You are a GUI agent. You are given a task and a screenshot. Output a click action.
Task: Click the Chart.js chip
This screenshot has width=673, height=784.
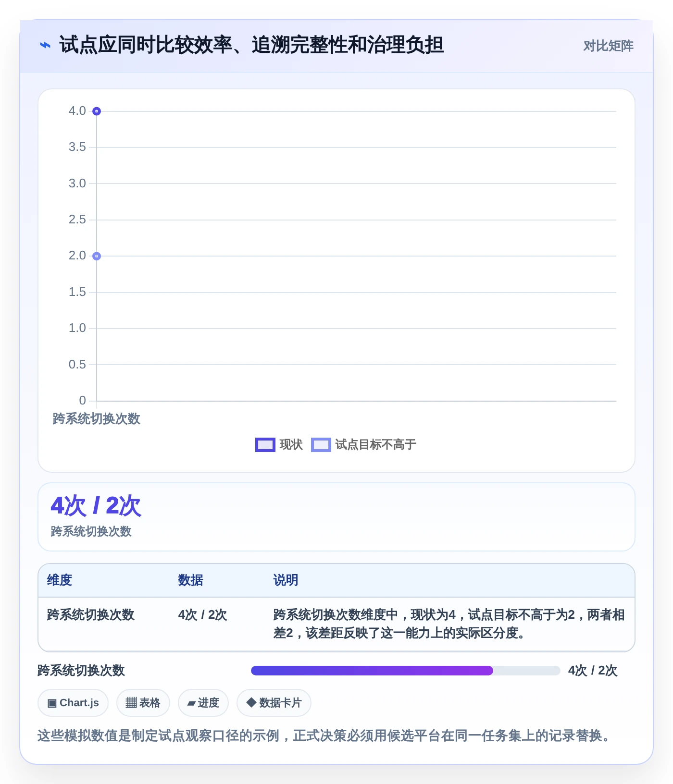(x=73, y=703)
